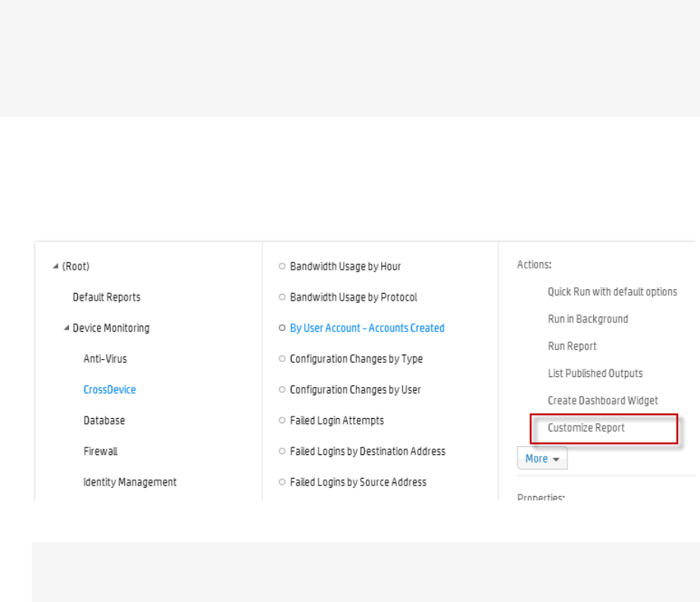Viewport: 700px width, 602px height.
Task: Click the bullet beside Failed Logins by Destination Address
Action: tap(282, 451)
